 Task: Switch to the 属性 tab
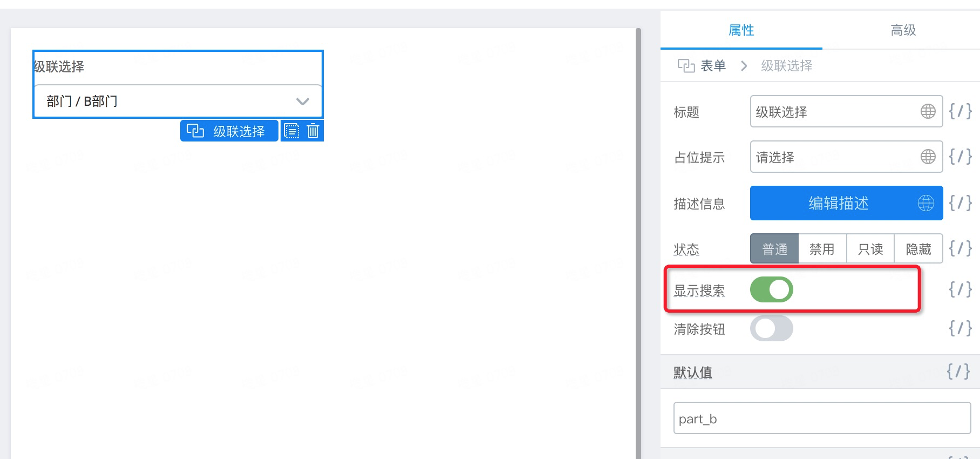(741, 30)
